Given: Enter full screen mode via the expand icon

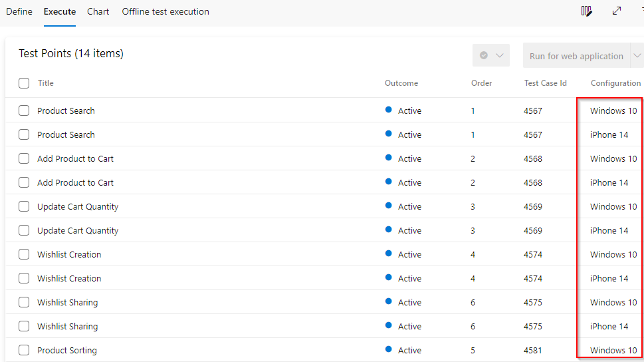Looking at the screenshot, I should click(617, 11).
